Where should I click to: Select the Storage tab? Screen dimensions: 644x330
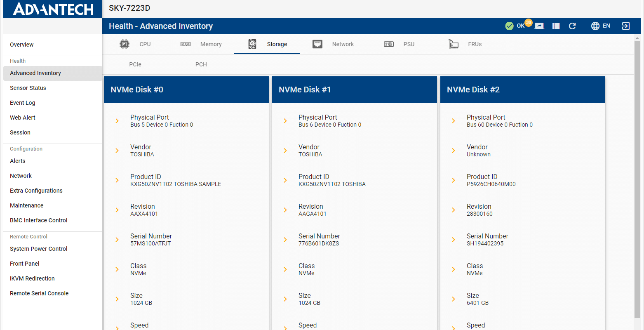(267, 44)
